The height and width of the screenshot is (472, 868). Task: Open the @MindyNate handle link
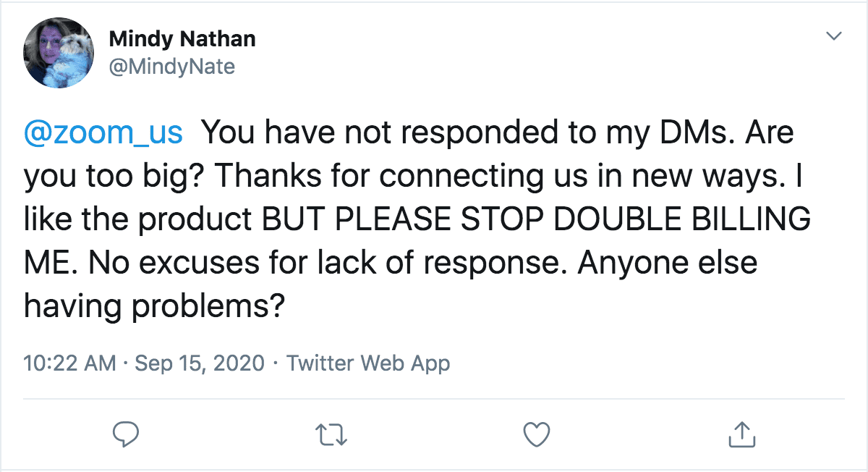click(171, 67)
